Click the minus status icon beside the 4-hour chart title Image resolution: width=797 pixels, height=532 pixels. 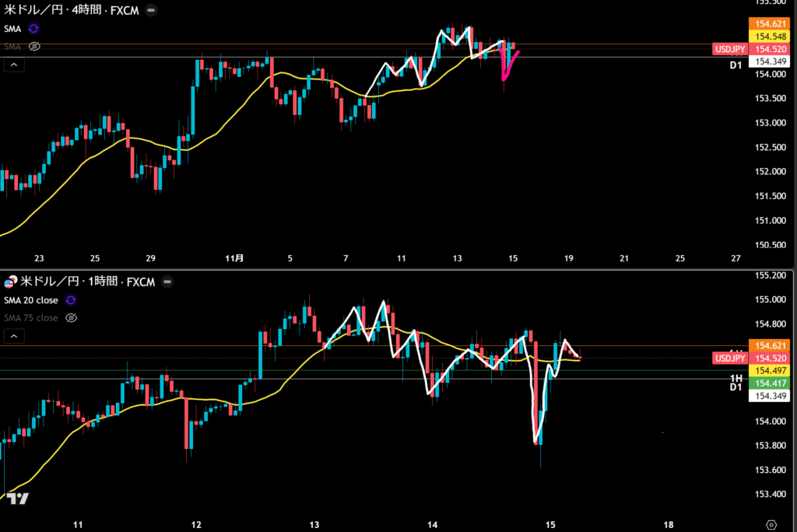tap(150, 10)
